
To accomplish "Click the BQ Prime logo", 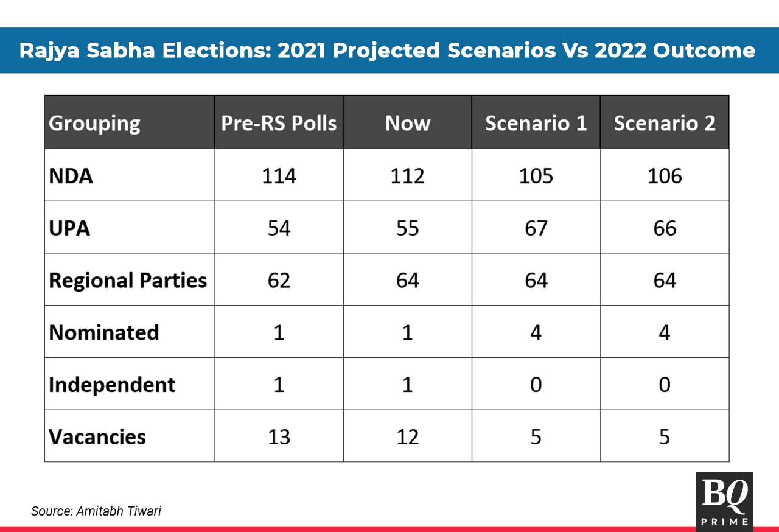I will [724, 500].
